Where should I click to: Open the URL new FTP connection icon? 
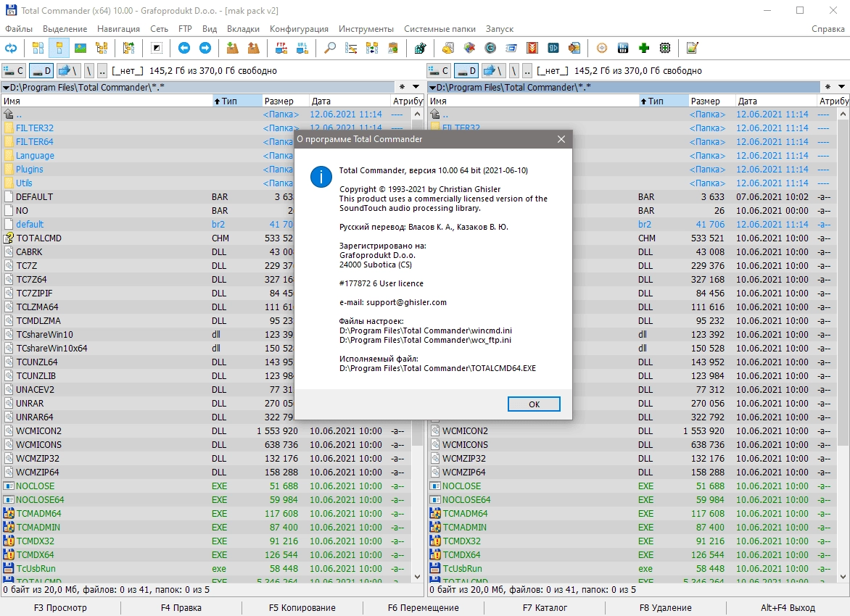[302, 49]
